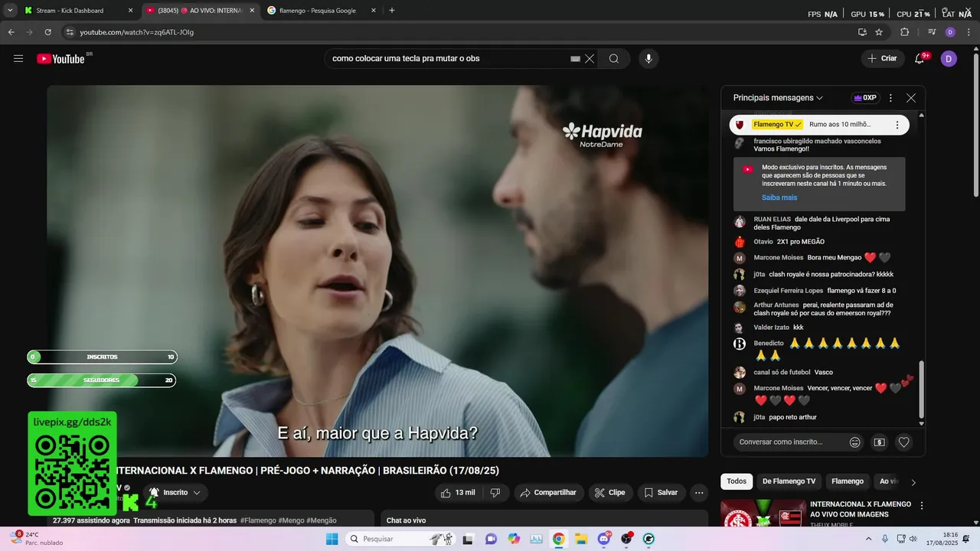Open the tab search dropdown

tap(10, 11)
